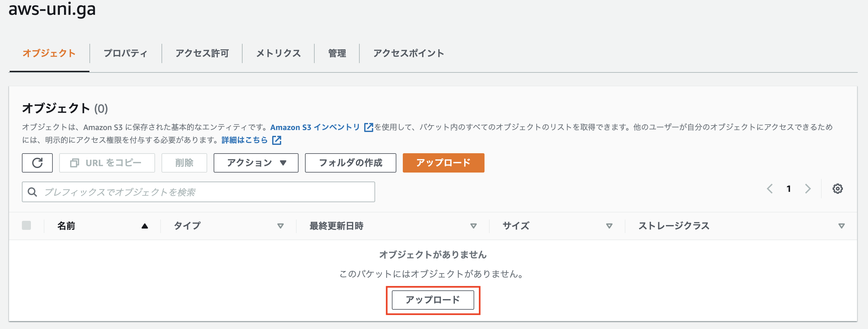Click the refresh objects icon
This screenshot has height=329, width=868.
pos(37,163)
